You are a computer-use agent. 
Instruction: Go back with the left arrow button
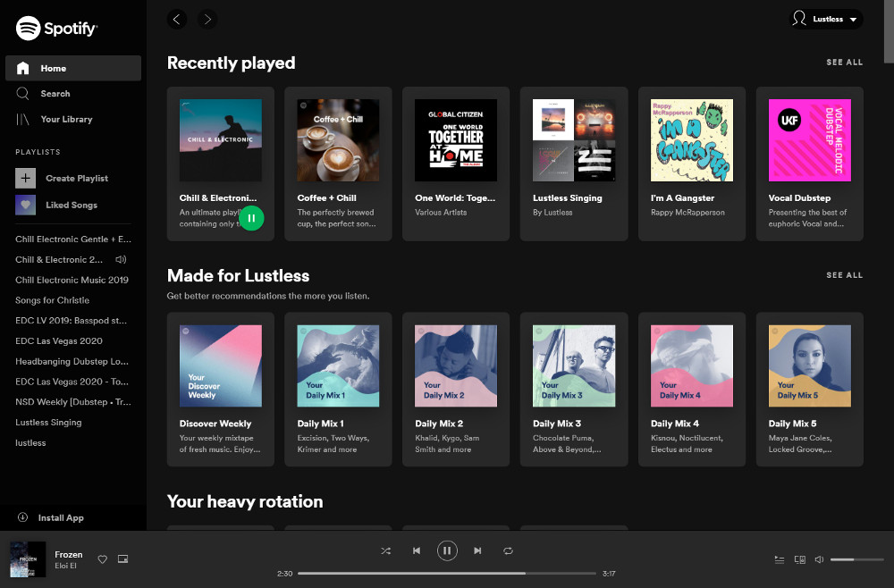(x=177, y=20)
